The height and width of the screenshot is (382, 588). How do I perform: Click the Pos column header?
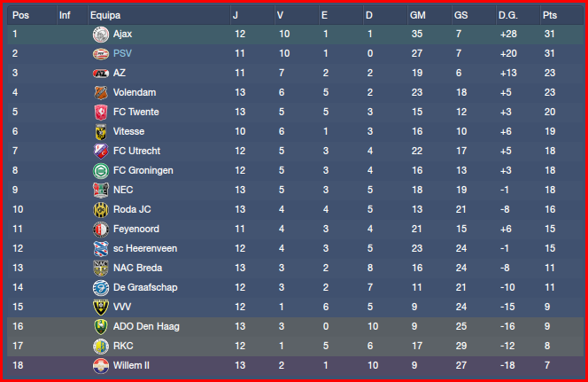point(21,15)
